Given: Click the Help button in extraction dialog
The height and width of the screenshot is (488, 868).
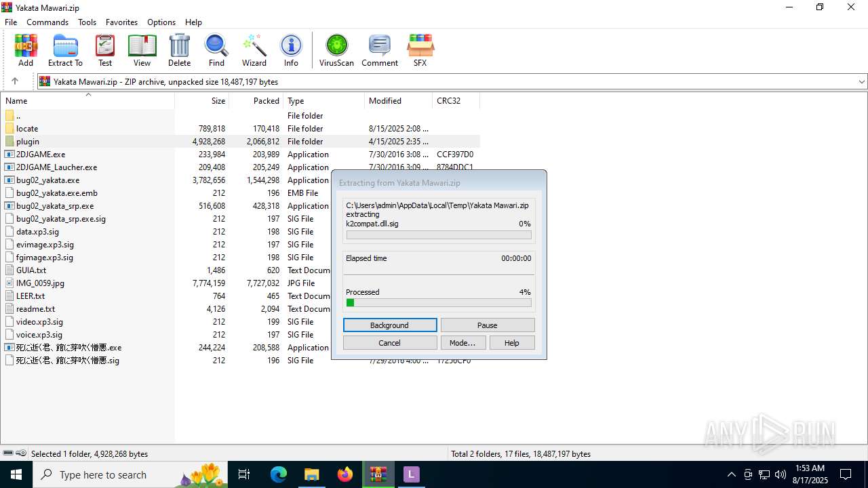Looking at the screenshot, I should point(511,343).
